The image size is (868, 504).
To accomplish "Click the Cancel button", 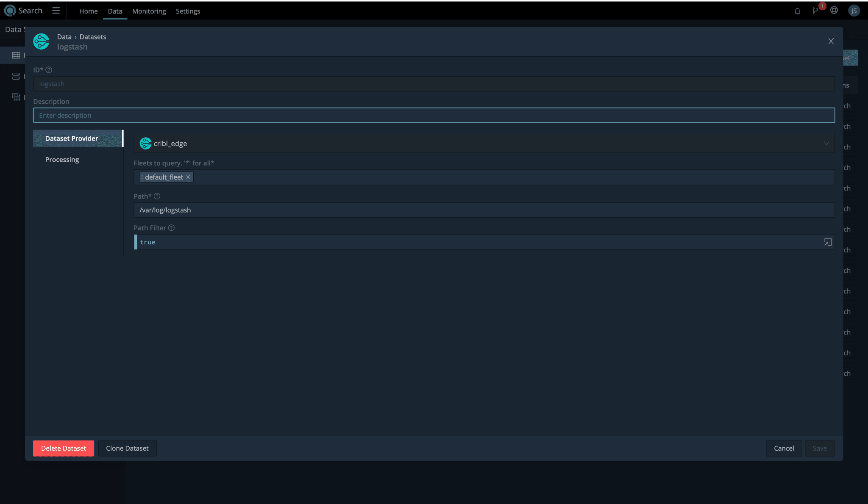I will [784, 448].
